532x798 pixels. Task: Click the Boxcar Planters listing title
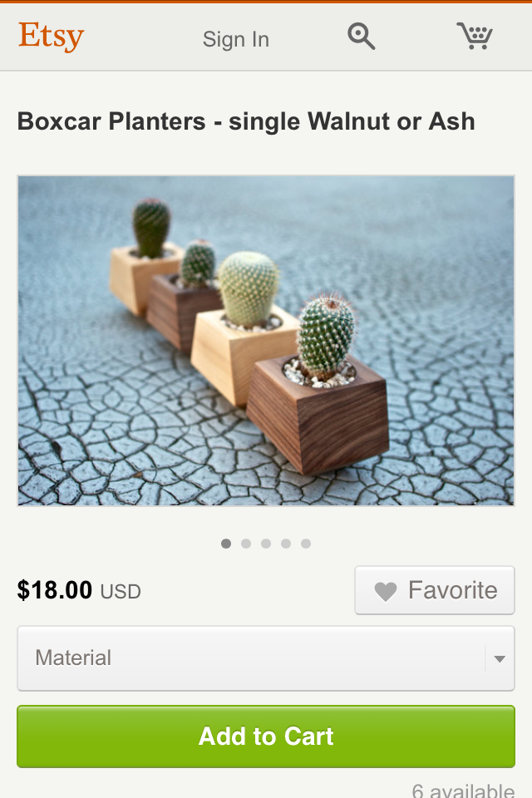pos(246,121)
